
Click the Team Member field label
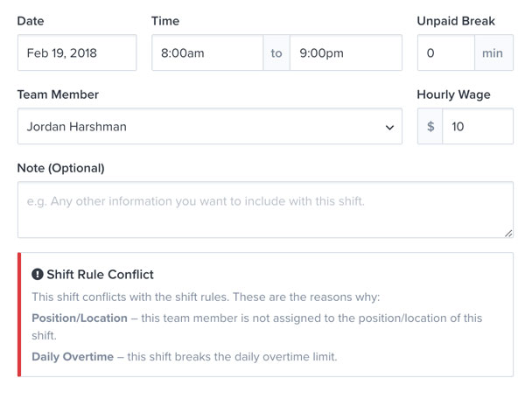pos(58,94)
